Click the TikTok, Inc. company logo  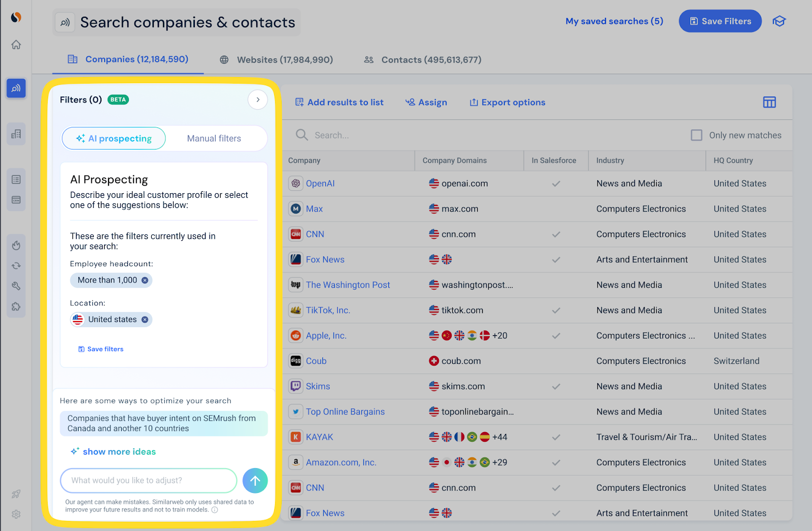pos(296,310)
